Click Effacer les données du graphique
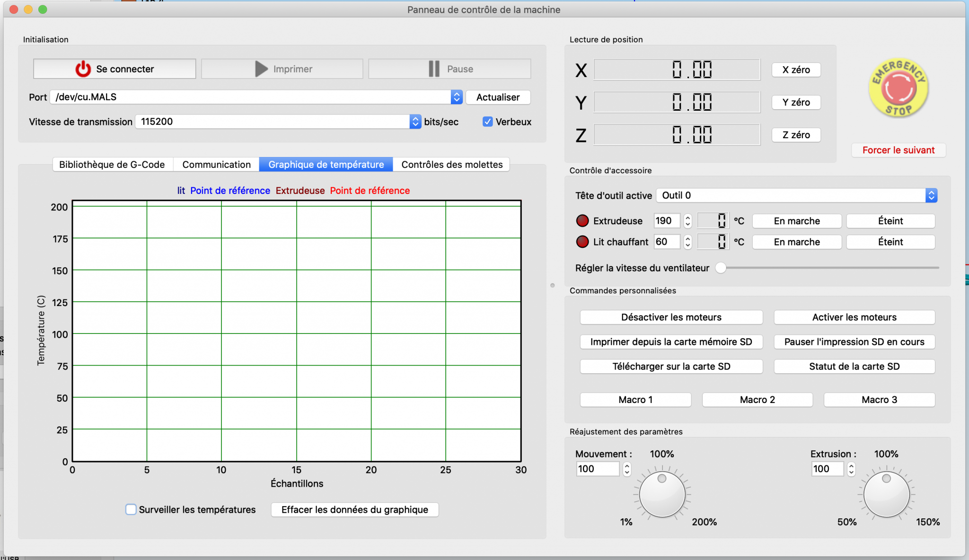 (x=354, y=509)
